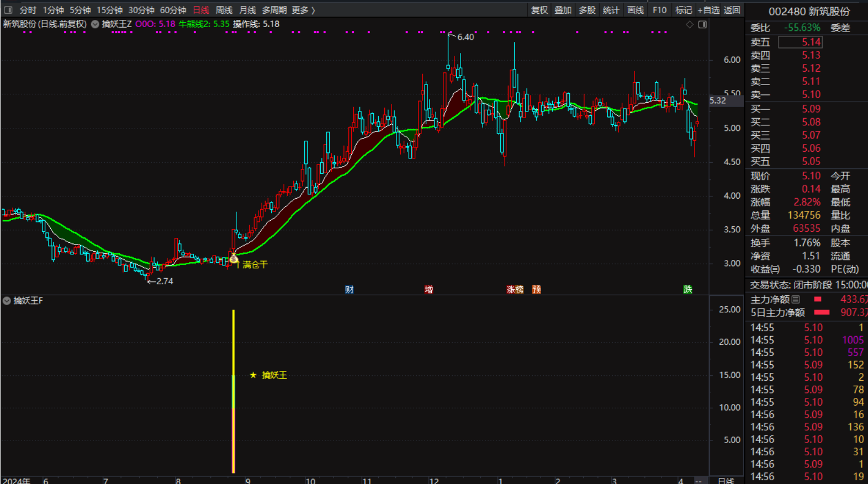Click the 财 event marker icon
Screen dimensions: 868x484
[x=349, y=289]
